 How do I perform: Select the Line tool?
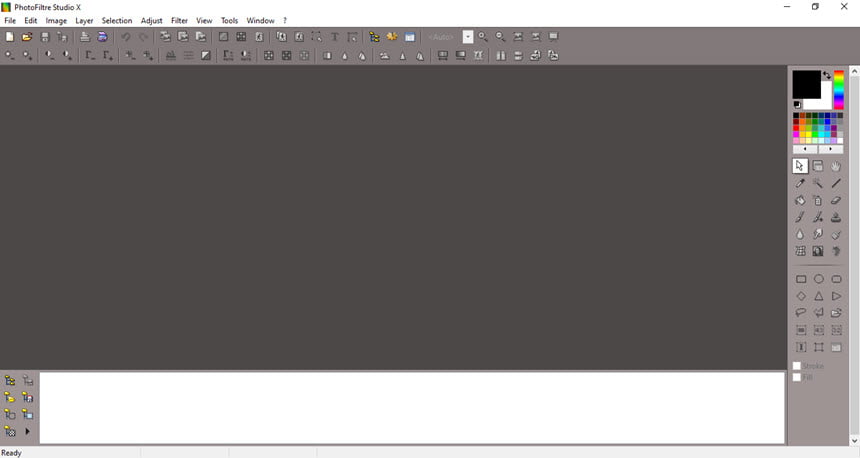836,183
